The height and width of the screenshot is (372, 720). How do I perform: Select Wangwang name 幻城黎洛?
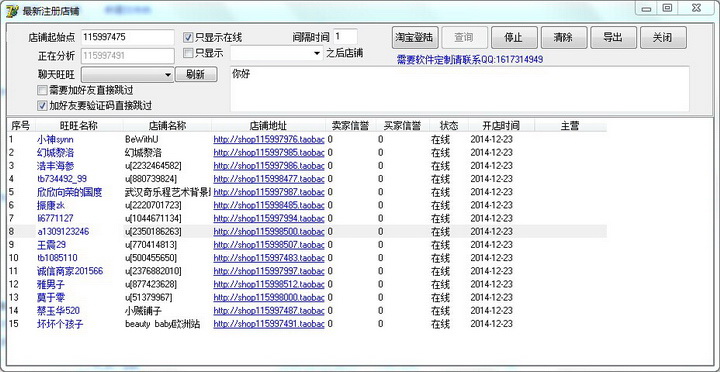click(x=55, y=152)
